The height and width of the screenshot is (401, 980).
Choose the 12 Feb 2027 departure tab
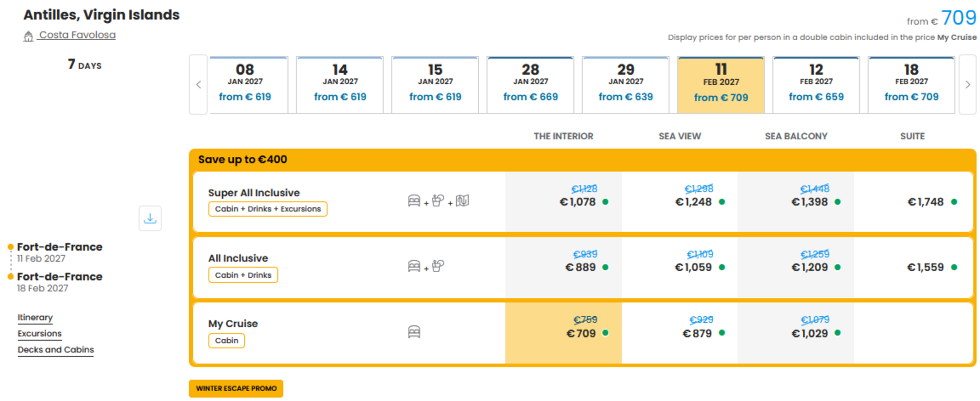point(816,85)
